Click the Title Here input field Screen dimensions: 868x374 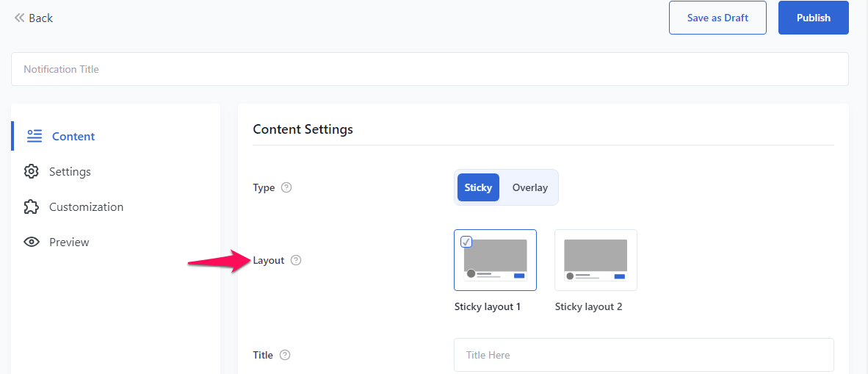(644, 355)
